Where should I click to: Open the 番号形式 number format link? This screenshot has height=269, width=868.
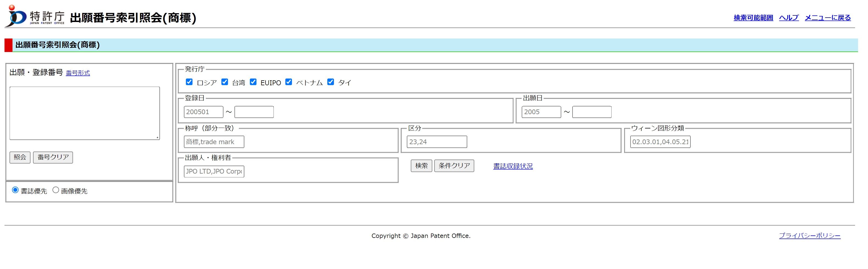click(78, 73)
